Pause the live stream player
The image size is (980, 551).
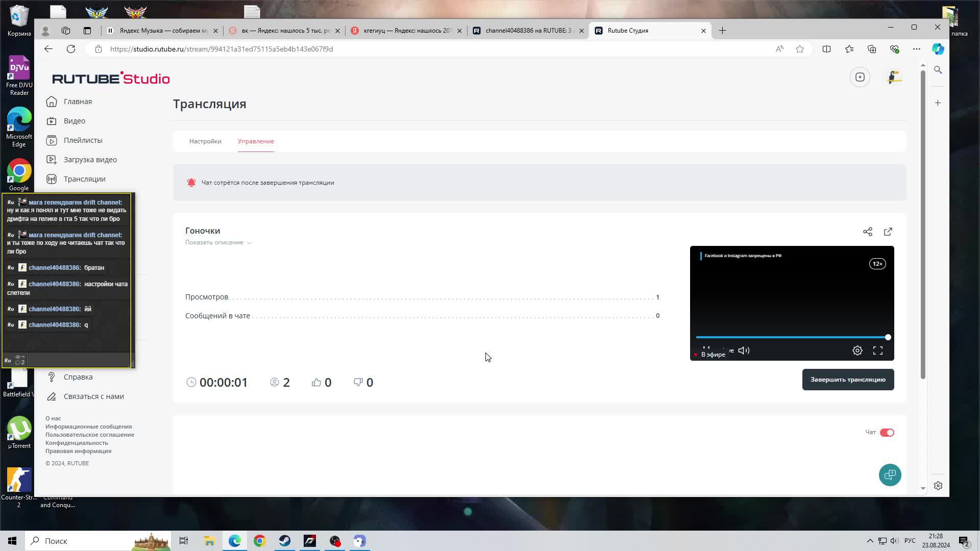click(x=706, y=348)
